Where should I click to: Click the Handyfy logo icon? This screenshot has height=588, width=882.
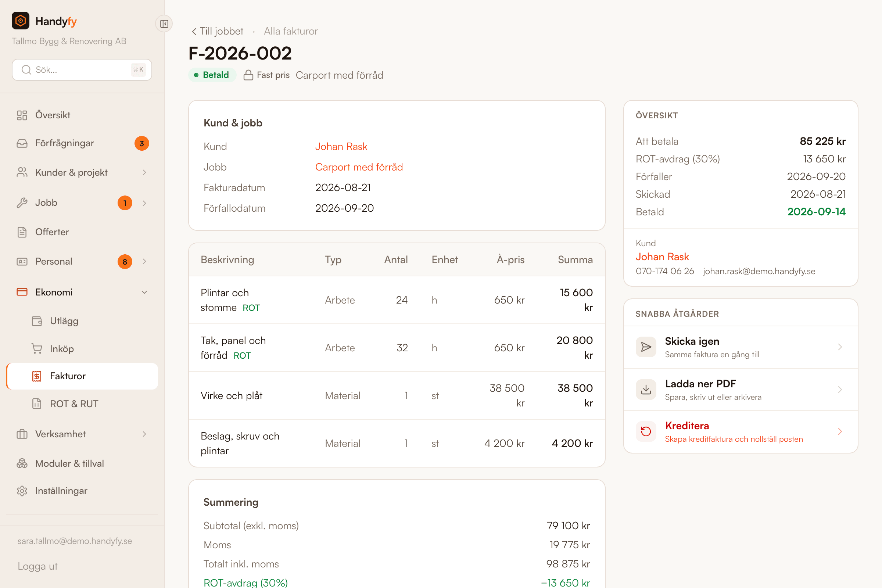(21, 21)
